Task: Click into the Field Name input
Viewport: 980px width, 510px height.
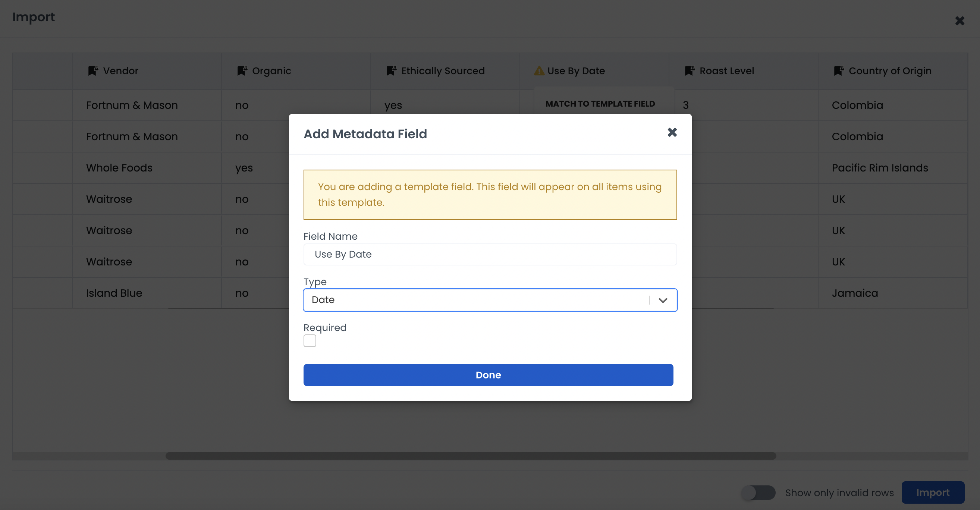Action: [490, 254]
